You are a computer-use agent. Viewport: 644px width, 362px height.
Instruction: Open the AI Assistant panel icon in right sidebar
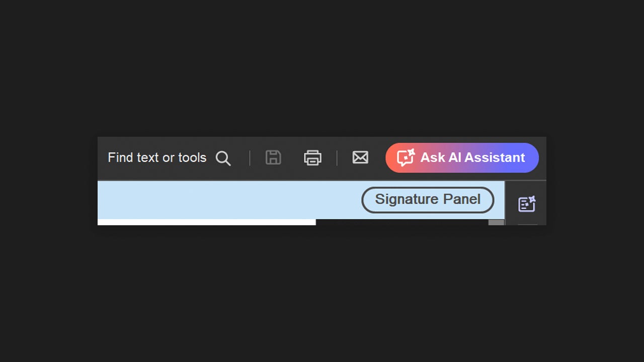pyautogui.click(x=527, y=204)
